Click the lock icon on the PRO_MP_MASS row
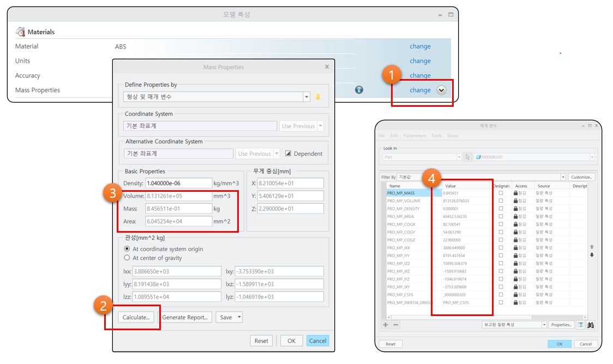The height and width of the screenshot is (364, 613). tap(516, 193)
